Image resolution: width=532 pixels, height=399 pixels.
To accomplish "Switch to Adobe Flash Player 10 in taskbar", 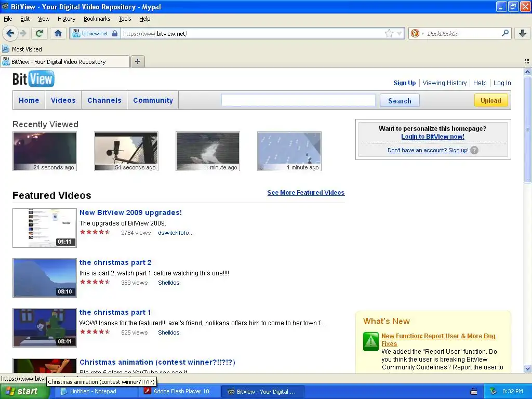I will 180,392.
